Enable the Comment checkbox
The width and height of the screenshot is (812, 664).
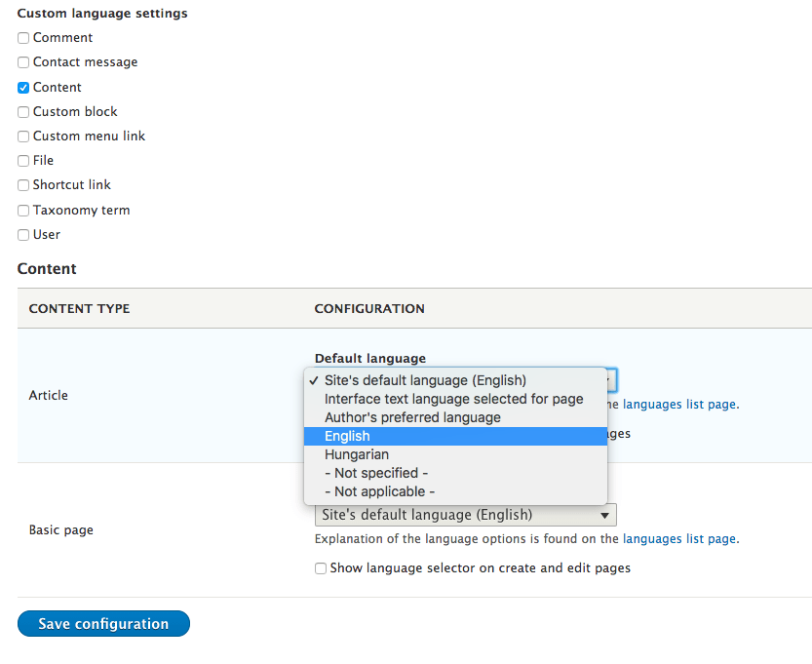[23, 38]
